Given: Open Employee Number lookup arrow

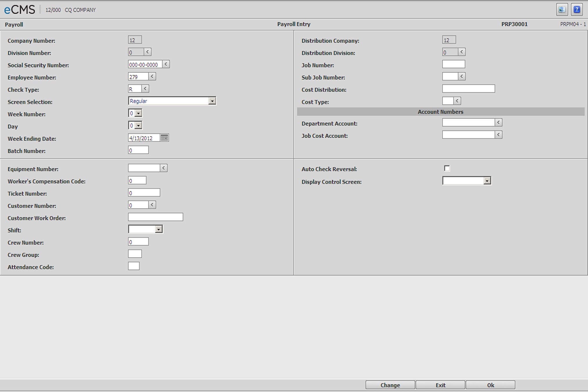Looking at the screenshot, I should 152,76.
